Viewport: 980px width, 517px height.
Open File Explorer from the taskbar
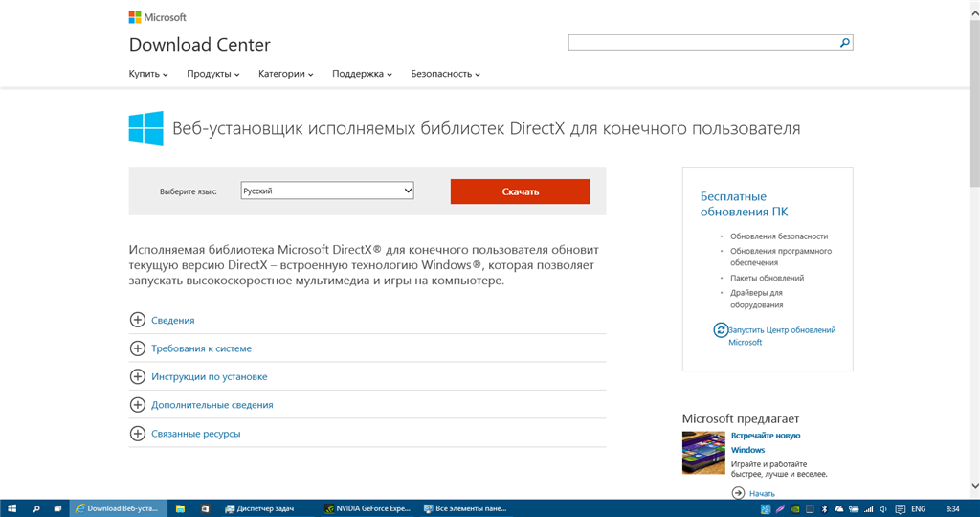point(180,509)
